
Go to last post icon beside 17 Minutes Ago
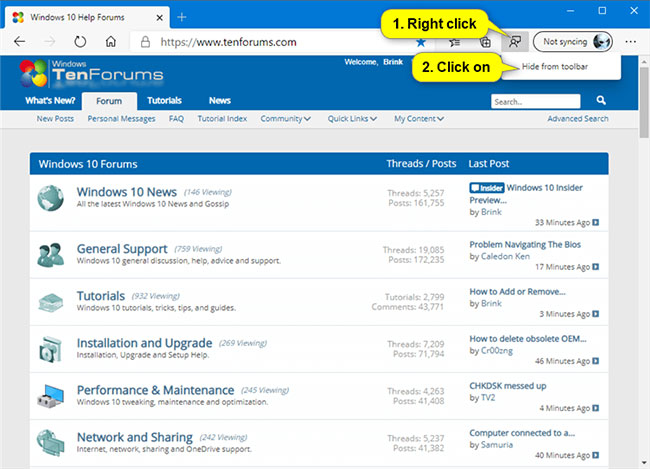click(x=596, y=267)
